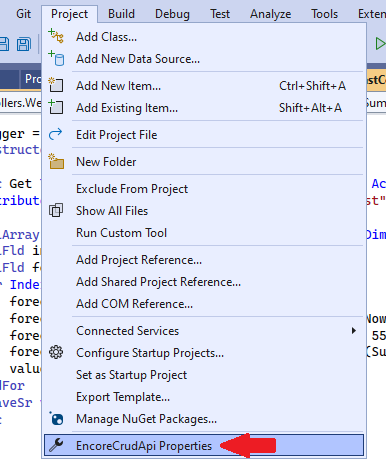Choose Add Shared Project Reference...

pyautogui.click(x=203, y=282)
